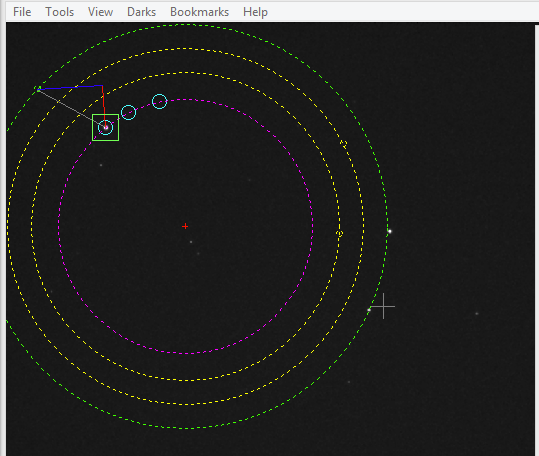The height and width of the screenshot is (456, 539).
Task: Click the guide star inside the green box
Action: [x=106, y=127]
